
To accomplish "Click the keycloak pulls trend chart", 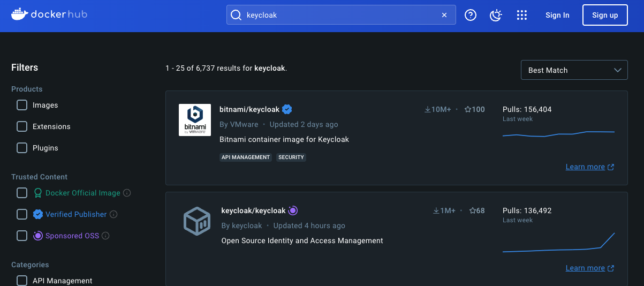I will [x=558, y=243].
